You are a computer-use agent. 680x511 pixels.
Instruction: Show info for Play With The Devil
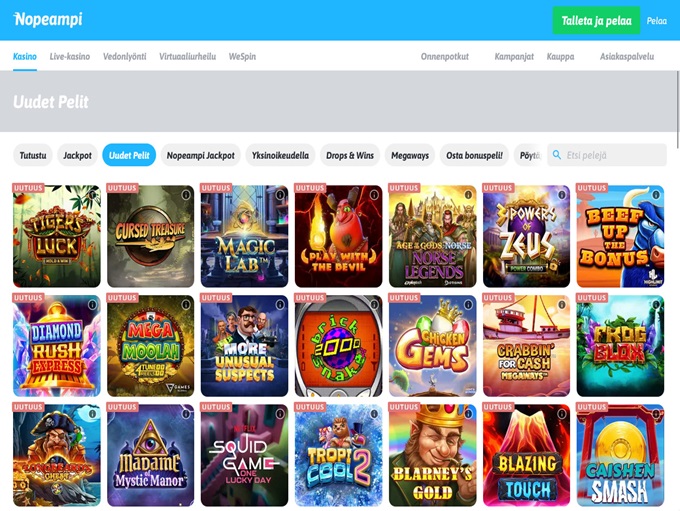374,195
